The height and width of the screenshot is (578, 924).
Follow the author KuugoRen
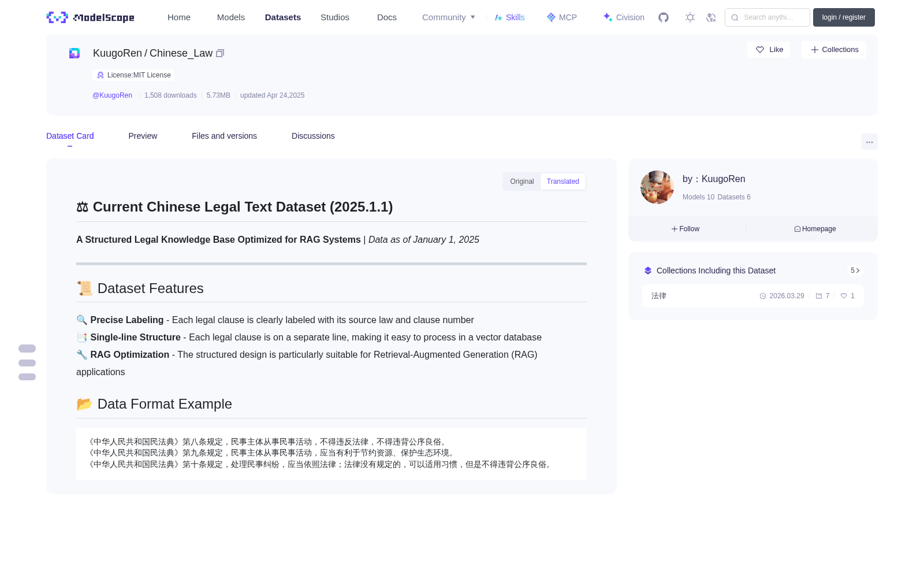coord(685,229)
